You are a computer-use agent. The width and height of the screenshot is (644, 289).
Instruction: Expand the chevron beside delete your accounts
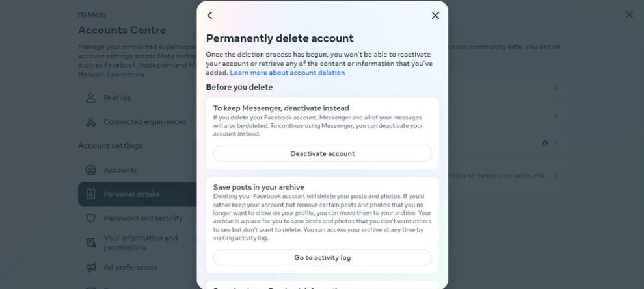pyautogui.click(x=556, y=175)
